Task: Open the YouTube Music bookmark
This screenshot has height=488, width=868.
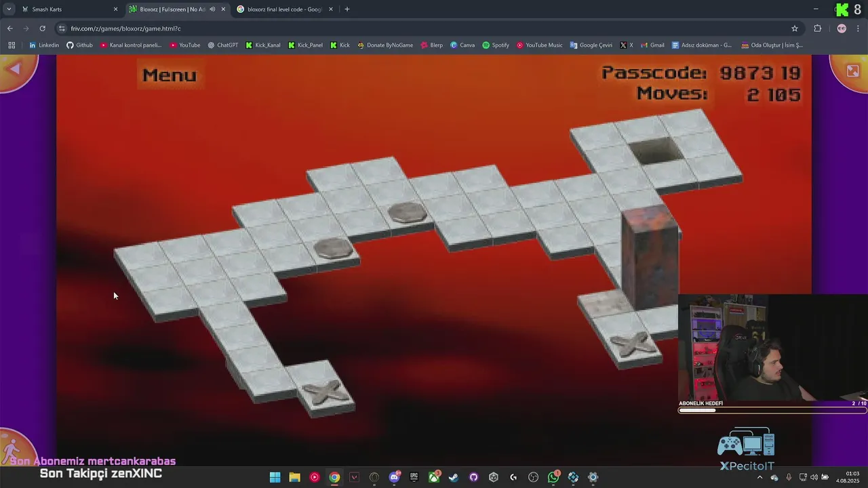Action: click(539, 45)
